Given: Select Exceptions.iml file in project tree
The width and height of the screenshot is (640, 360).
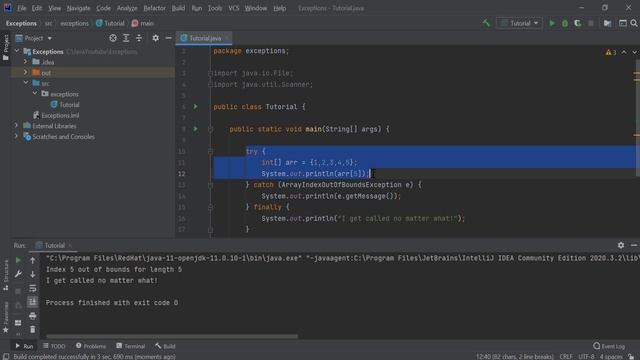Looking at the screenshot, I should click(56, 115).
